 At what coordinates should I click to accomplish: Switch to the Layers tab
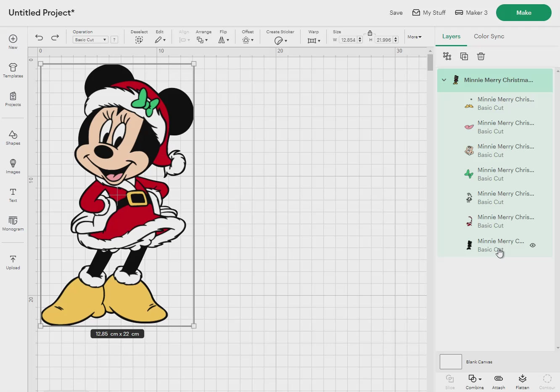coord(451,36)
